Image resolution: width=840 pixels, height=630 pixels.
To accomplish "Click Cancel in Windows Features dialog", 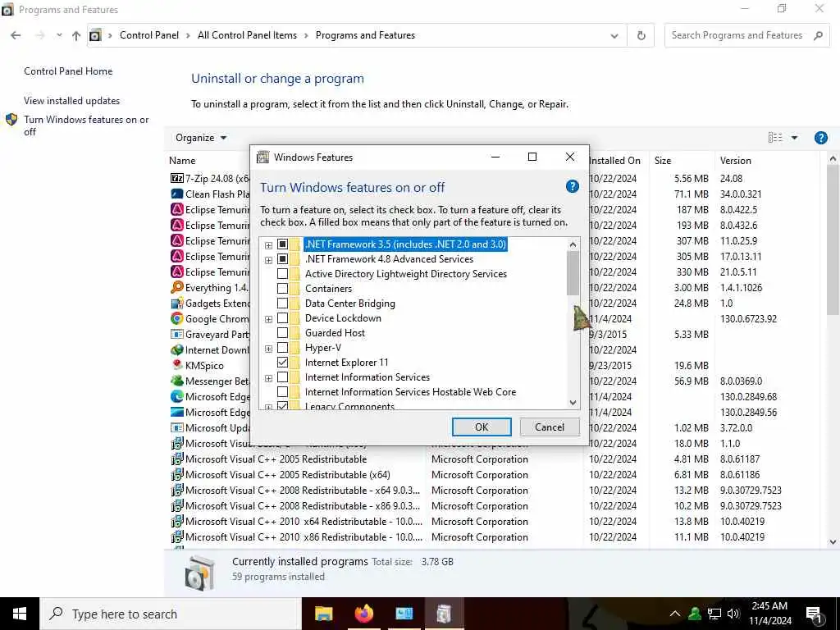I will (550, 427).
